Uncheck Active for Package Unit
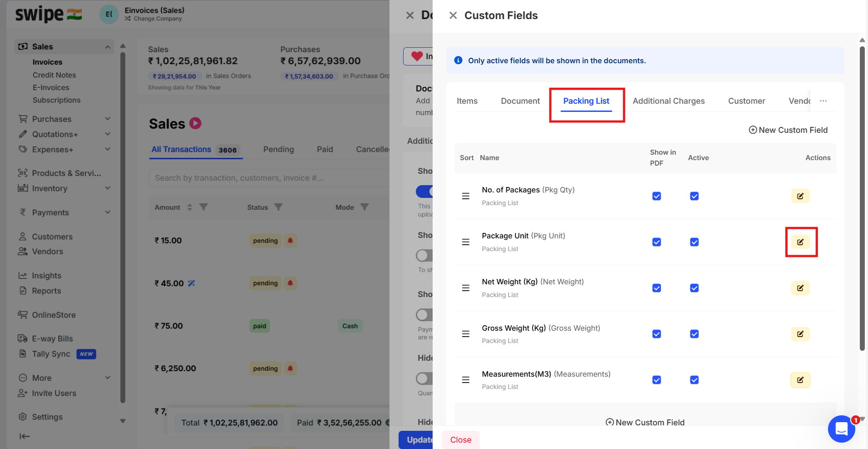This screenshot has height=449, width=868. [x=694, y=242]
